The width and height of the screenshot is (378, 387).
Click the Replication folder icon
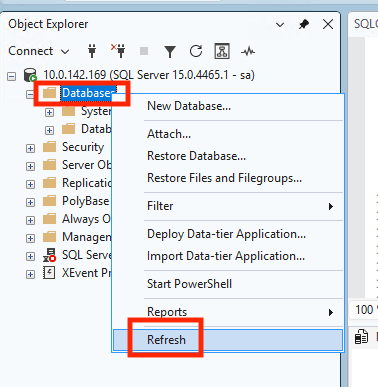pyautogui.click(x=50, y=183)
